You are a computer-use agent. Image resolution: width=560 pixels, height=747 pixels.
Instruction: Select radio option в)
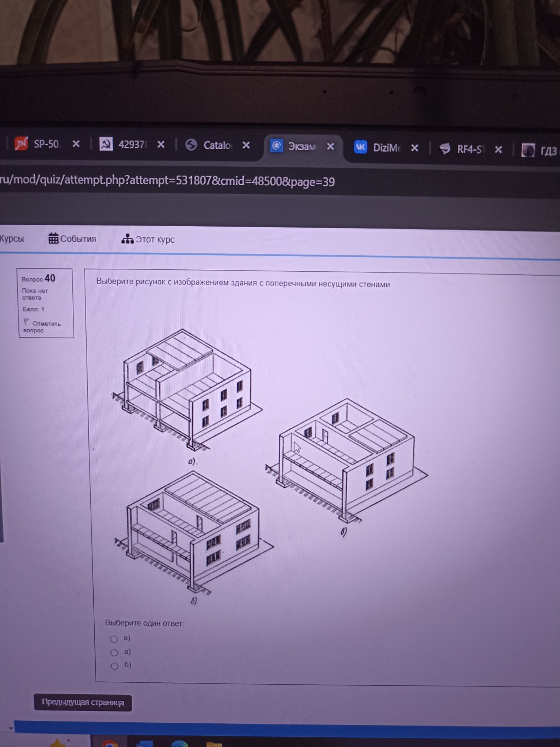114,639
